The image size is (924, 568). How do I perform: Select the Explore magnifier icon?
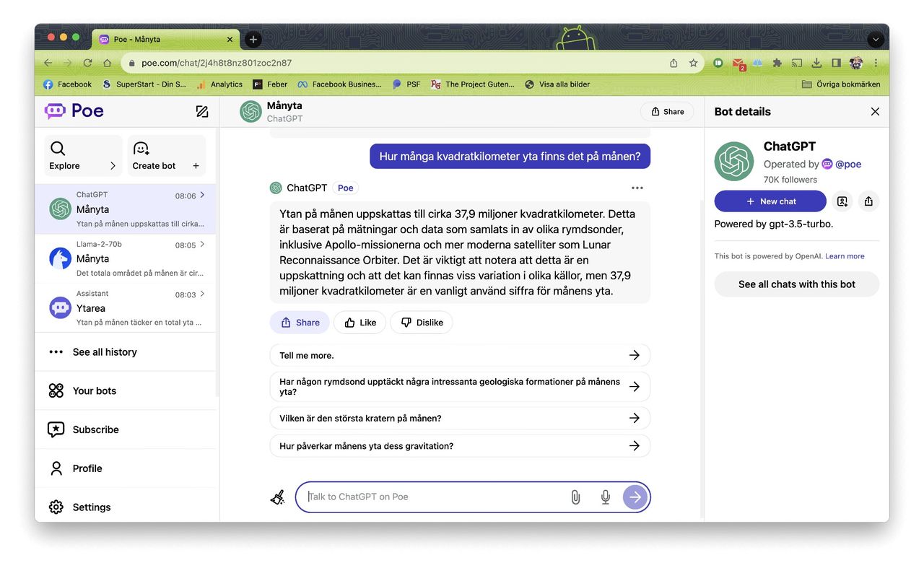[58, 148]
